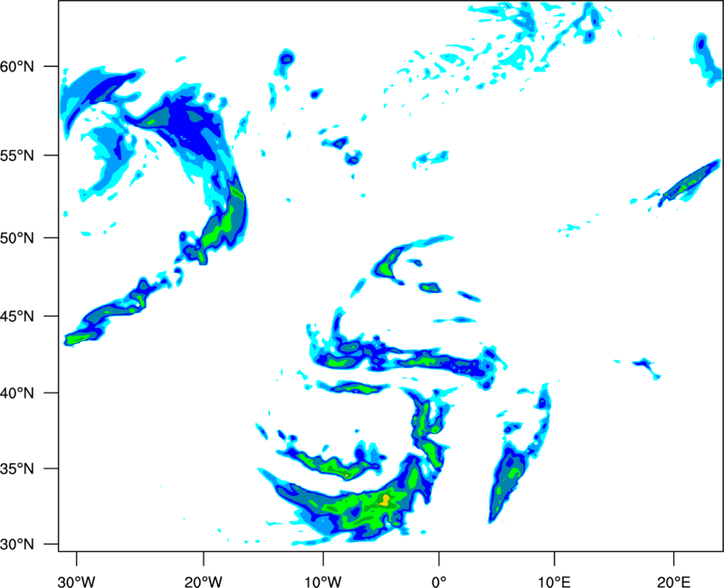Click the orange maximum contour patch

pyautogui.click(x=386, y=500)
